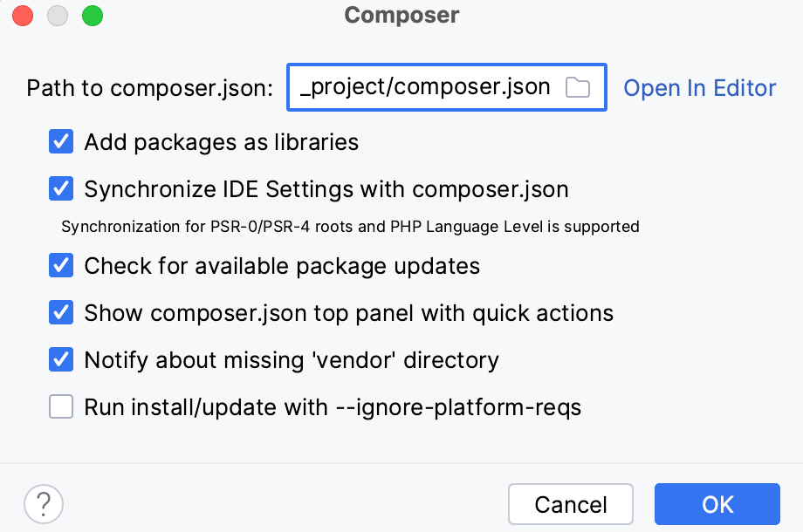
Task: Dismiss the dialog with Cancel
Action: point(571,504)
